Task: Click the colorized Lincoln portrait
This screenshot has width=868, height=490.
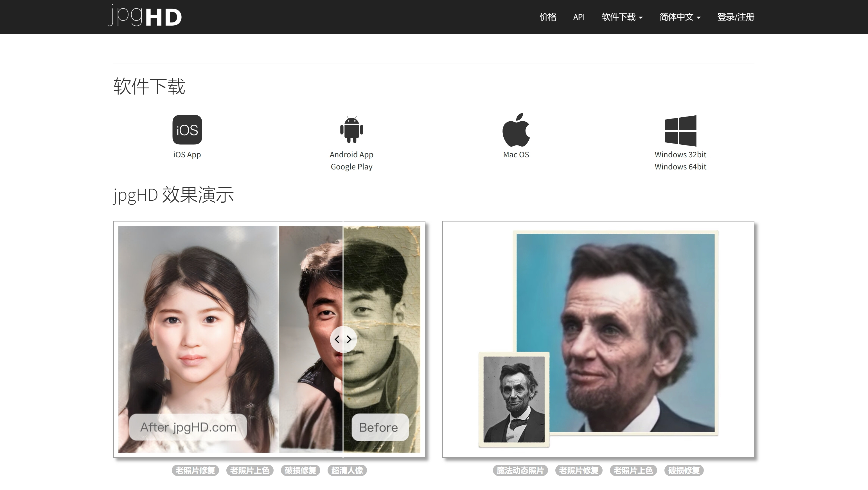Action: click(x=615, y=332)
